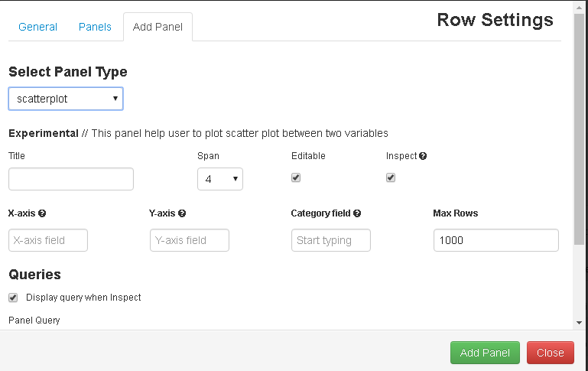
Task: Click the Title input field
Action: coord(71,179)
